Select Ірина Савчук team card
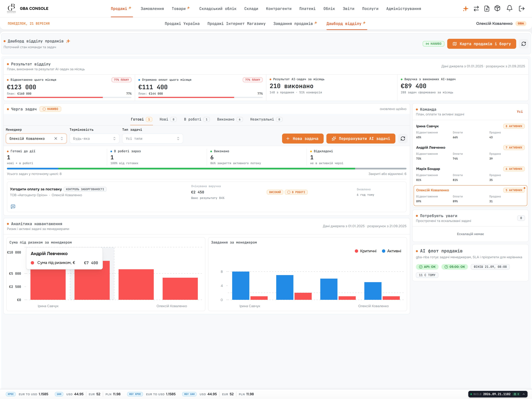Screen dimensions: 532x399 (x=470, y=132)
